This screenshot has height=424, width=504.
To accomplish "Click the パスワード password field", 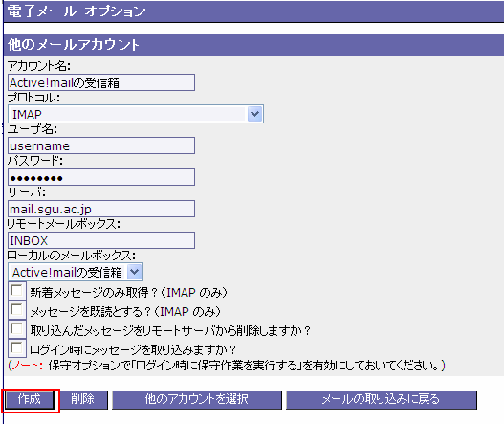I will tap(101, 177).
